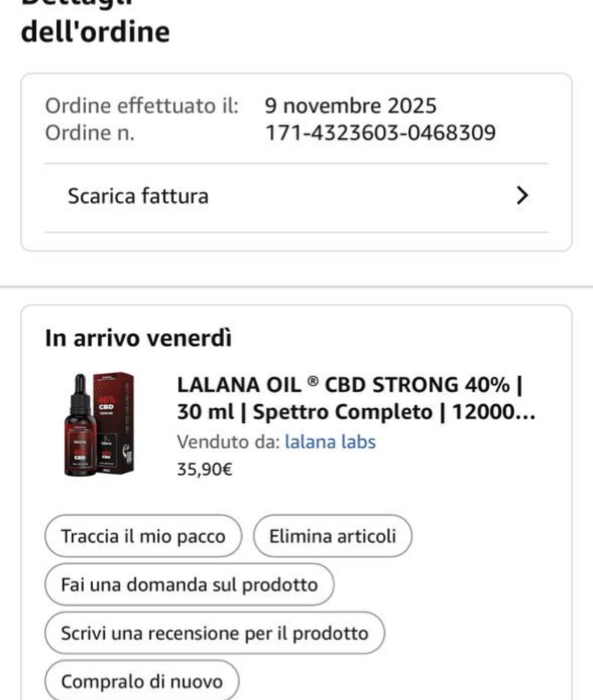Screen dimensions: 593x700
Task: Open the CBD oil product thumbnail image
Action: tap(99, 424)
